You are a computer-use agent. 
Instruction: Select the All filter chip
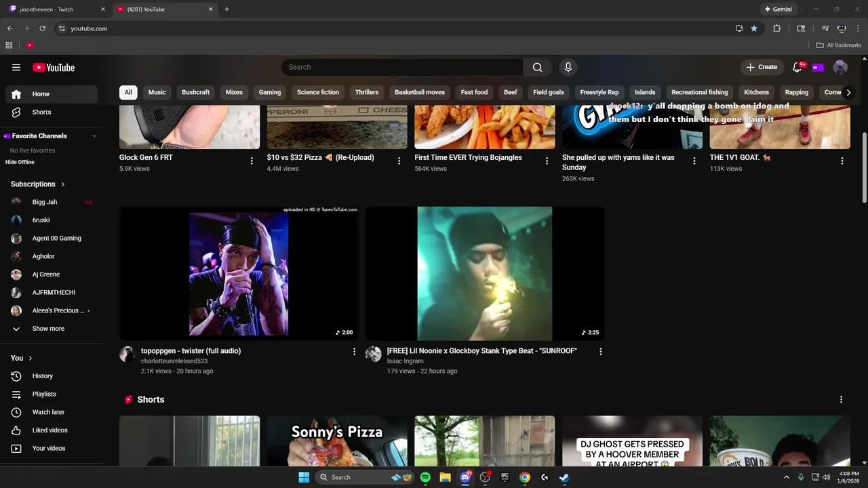pyautogui.click(x=128, y=92)
